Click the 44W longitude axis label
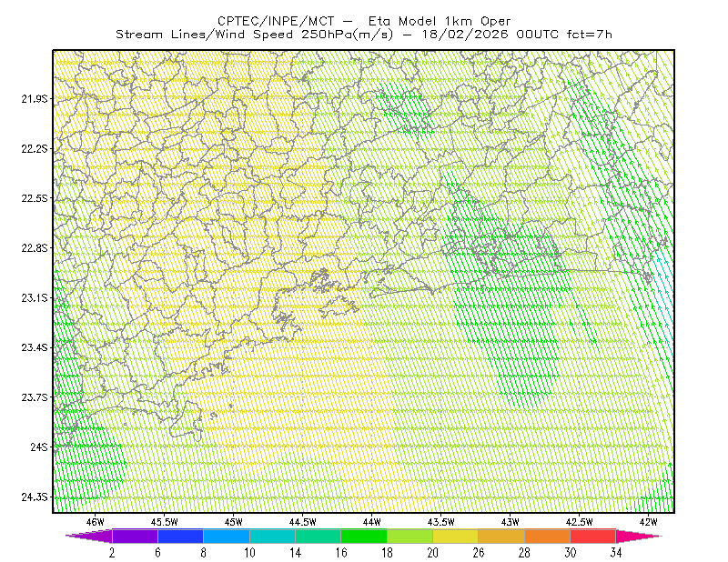This screenshot has width=728, height=562. 371,522
